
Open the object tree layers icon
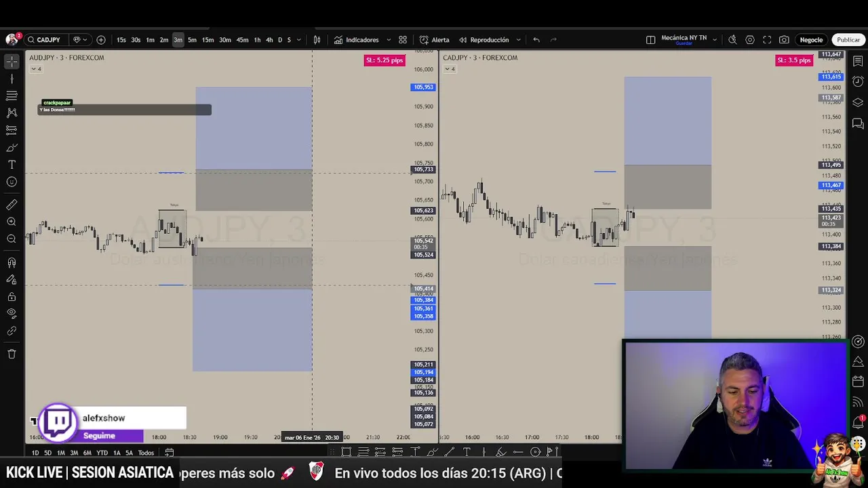coord(858,102)
